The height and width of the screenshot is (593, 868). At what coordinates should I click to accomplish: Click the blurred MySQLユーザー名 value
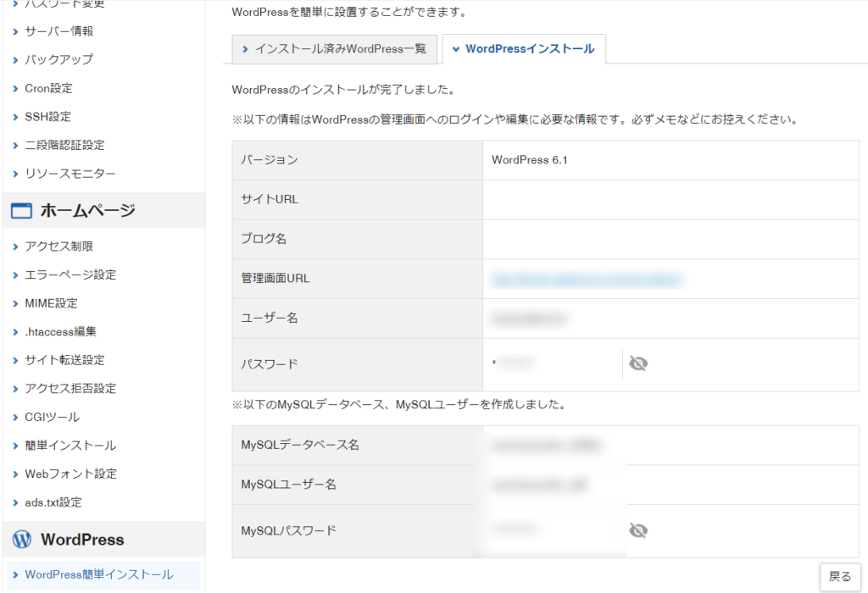[x=538, y=485]
